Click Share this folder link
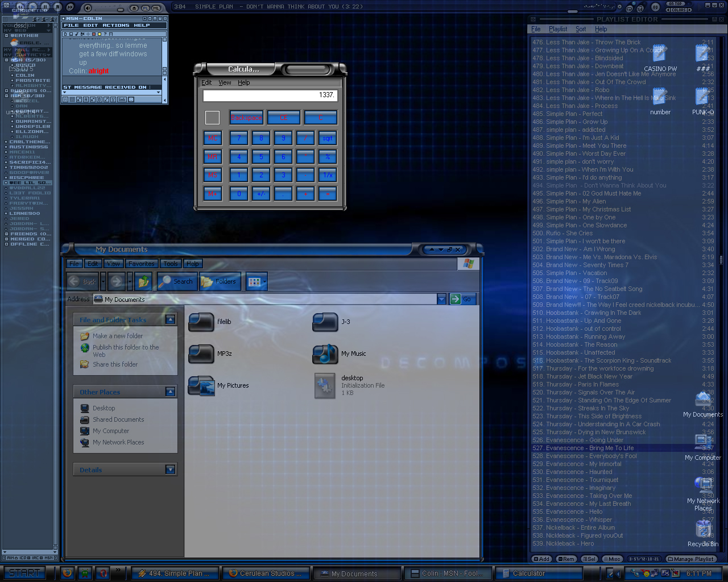Viewport: 728px width, 582px height. [115, 364]
